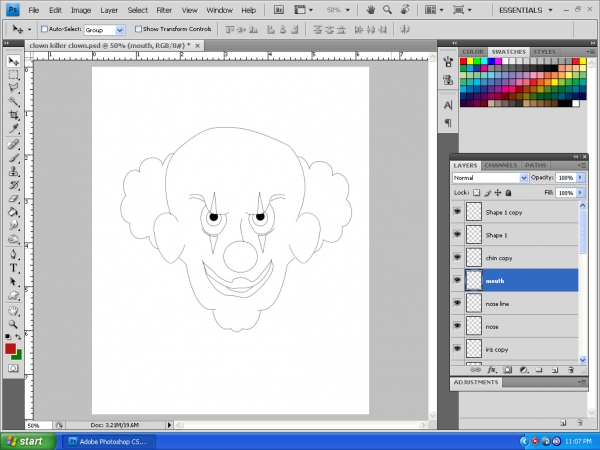The height and width of the screenshot is (450, 600).
Task: Select the Polygonal Lasso tool
Action: click(13, 88)
